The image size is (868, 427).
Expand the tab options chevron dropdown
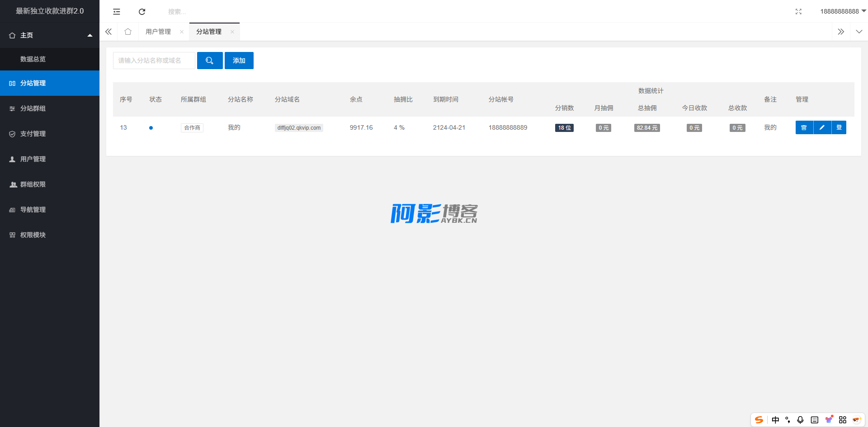(859, 32)
